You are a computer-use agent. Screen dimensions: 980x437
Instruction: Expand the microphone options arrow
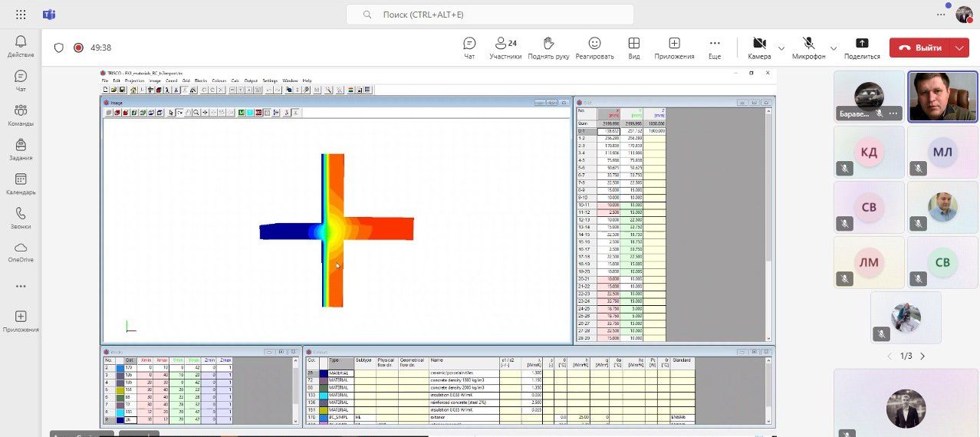(x=834, y=48)
